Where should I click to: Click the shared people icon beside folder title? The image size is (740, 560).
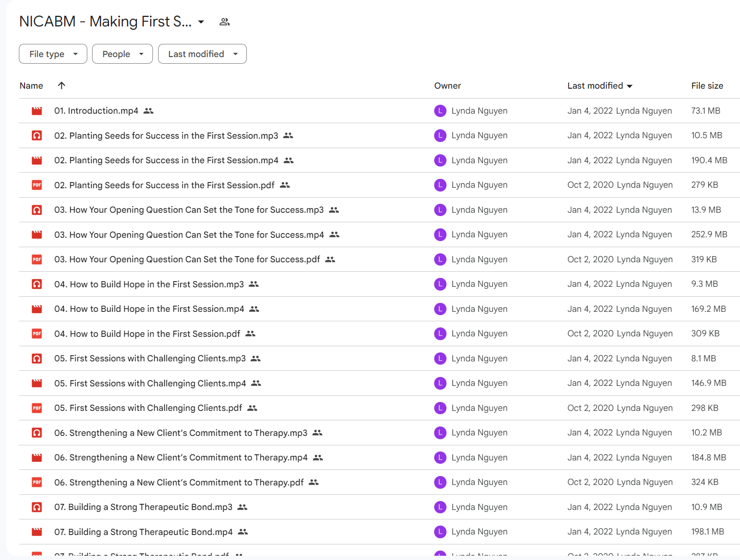pos(225,22)
